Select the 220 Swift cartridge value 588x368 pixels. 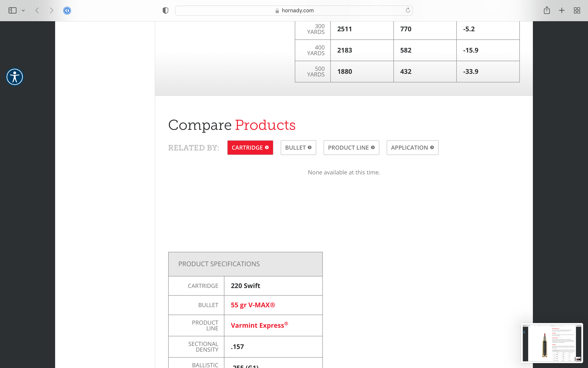click(x=245, y=286)
